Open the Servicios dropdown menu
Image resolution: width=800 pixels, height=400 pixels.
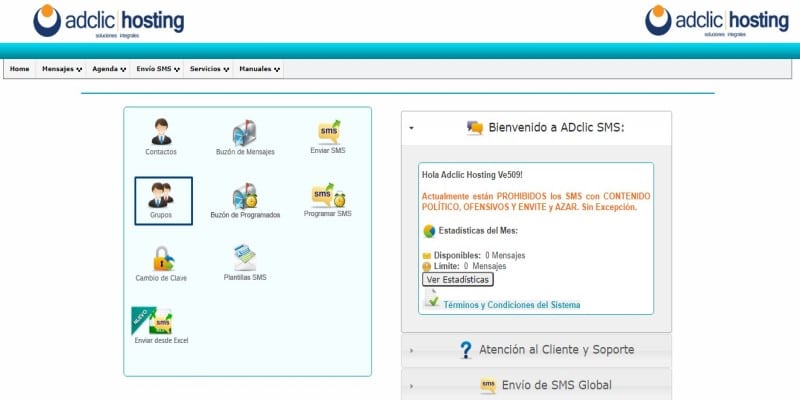pyautogui.click(x=209, y=69)
